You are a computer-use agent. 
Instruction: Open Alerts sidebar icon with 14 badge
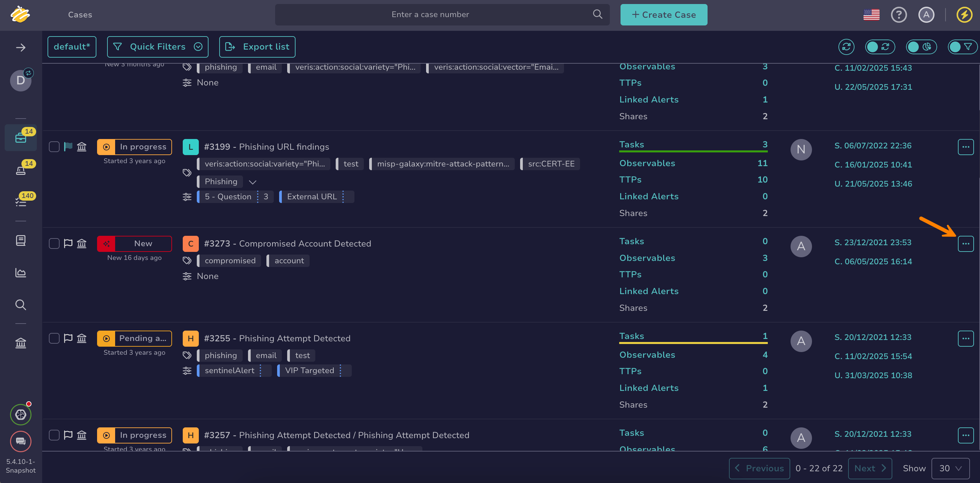20,170
